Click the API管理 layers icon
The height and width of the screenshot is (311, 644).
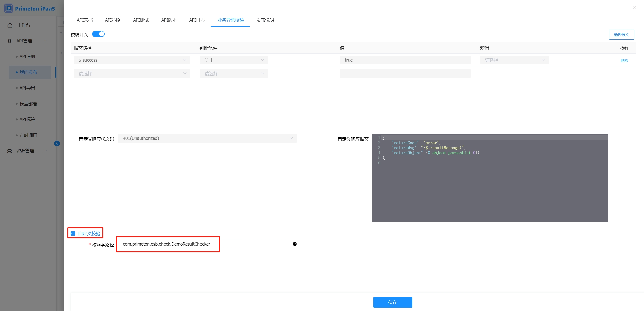coord(10,41)
